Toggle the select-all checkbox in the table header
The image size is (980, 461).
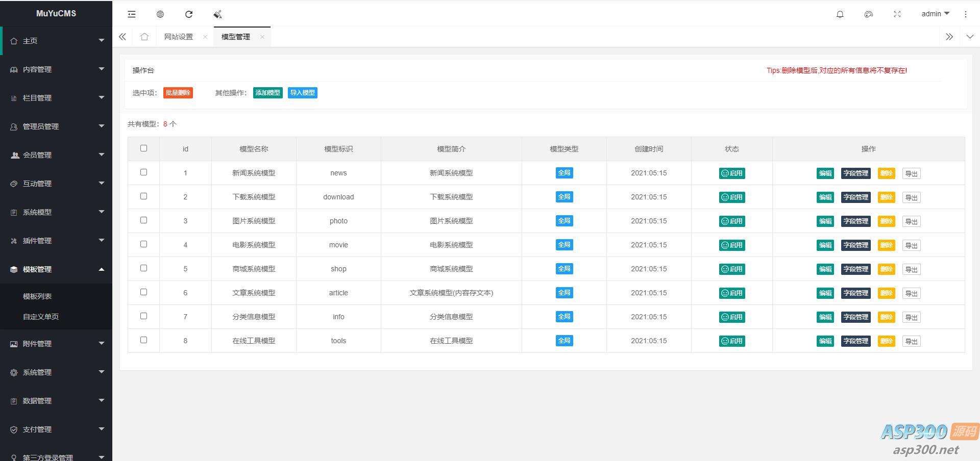pyautogui.click(x=143, y=148)
